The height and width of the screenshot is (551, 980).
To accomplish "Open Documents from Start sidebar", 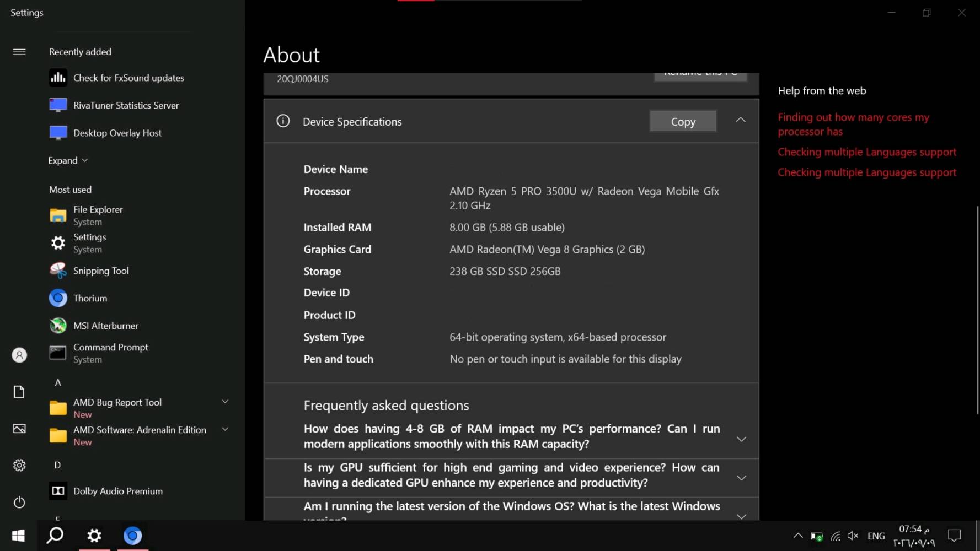I will (19, 392).
